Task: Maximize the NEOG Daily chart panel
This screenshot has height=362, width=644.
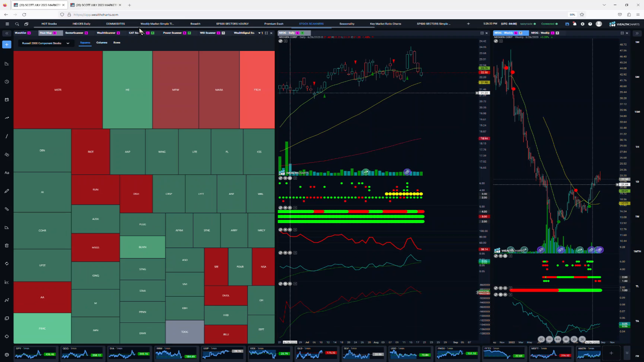Action: pyautogui.click(x=482, y=33)
